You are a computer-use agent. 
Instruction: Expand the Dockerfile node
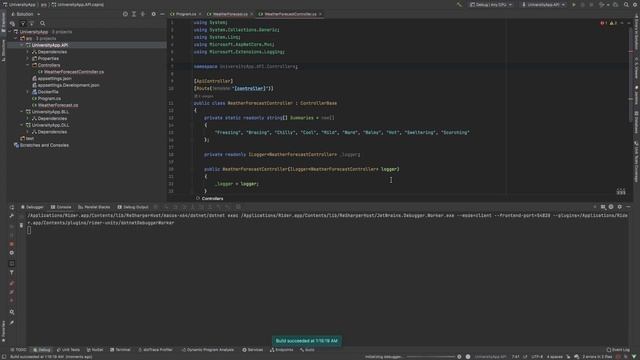point(28,92)
